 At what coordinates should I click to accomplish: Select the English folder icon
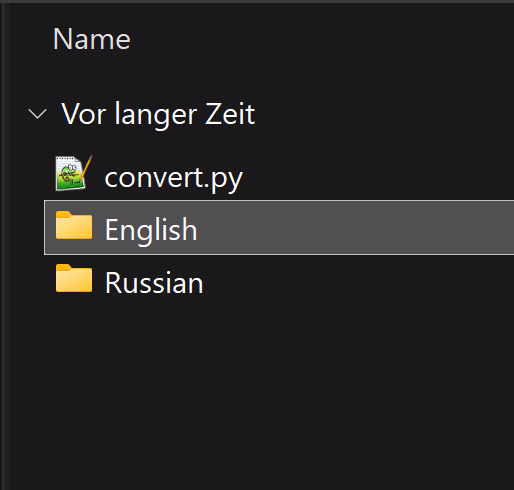point(74,225)
